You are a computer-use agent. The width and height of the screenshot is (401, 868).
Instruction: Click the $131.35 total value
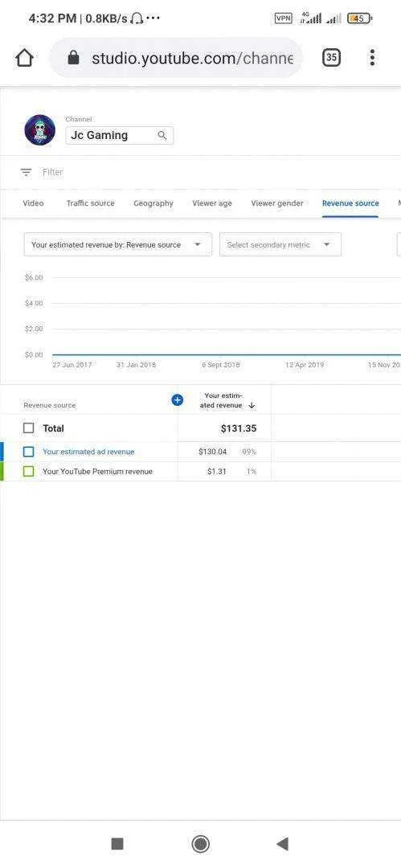[x=238, y=428]
